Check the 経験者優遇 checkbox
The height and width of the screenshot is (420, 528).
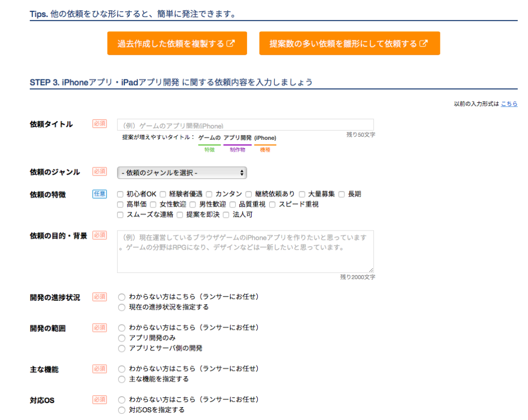point(163,194)
